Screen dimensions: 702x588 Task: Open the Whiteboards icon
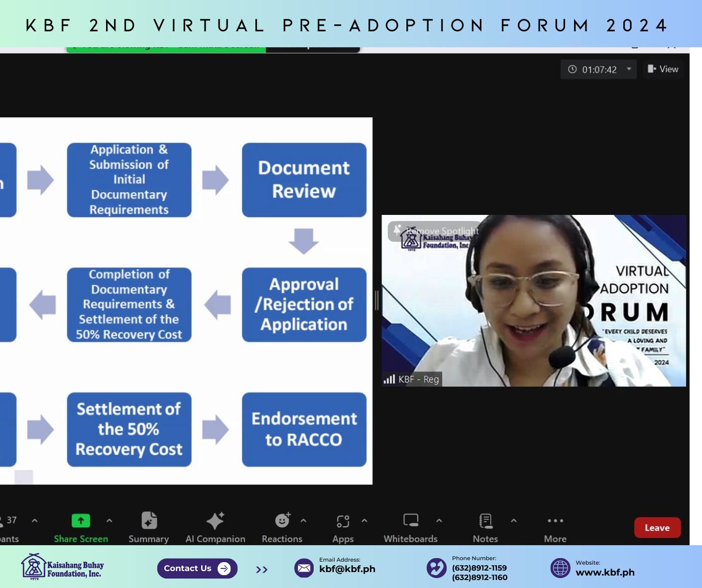411,520
